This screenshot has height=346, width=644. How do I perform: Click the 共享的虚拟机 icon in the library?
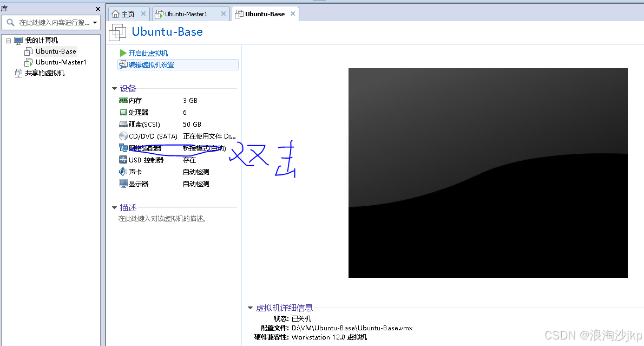point(18,73)
